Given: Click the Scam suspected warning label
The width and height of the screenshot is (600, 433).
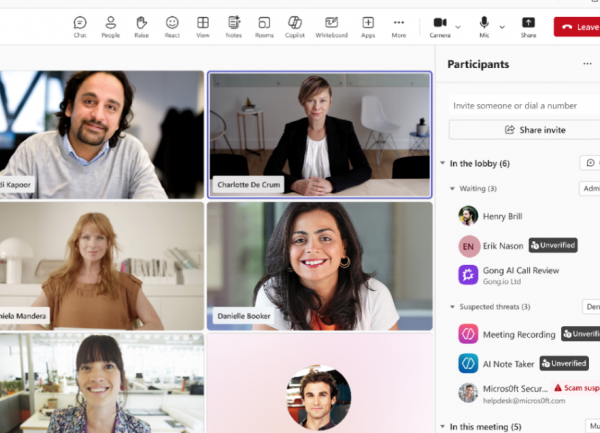Looking at the screenshot, I should 577,388.
